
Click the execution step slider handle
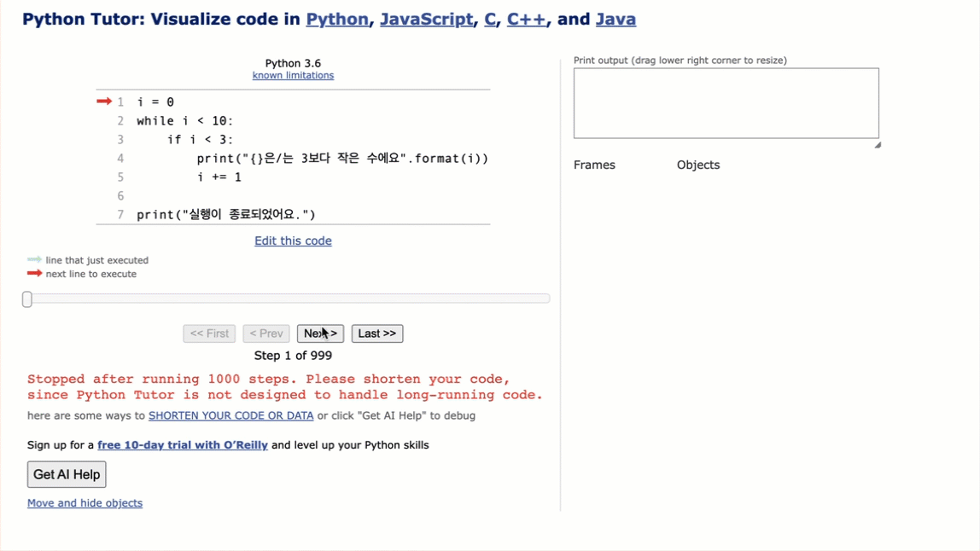coord(27,299)
